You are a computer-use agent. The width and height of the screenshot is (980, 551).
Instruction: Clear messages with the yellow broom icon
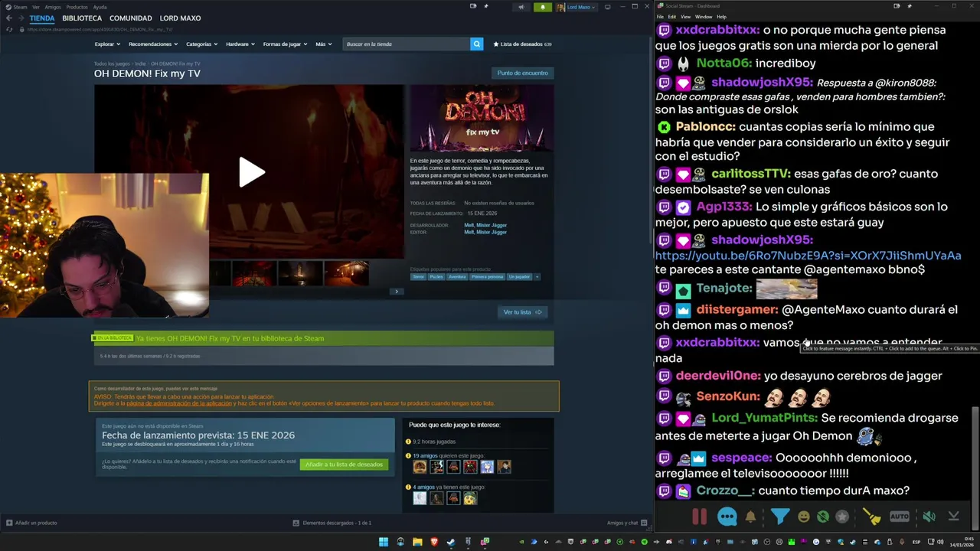coord(871,517)
